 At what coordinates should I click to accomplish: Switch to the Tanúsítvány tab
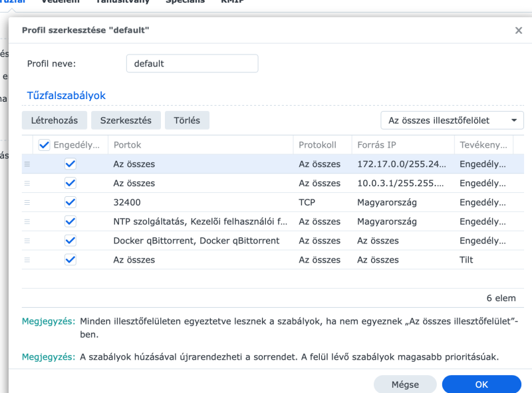122,3
